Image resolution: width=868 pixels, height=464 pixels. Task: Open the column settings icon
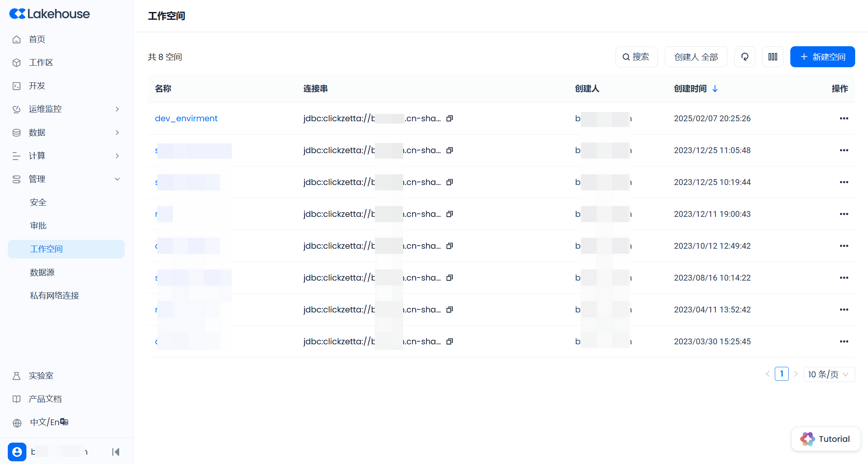(x=772, y=57)
